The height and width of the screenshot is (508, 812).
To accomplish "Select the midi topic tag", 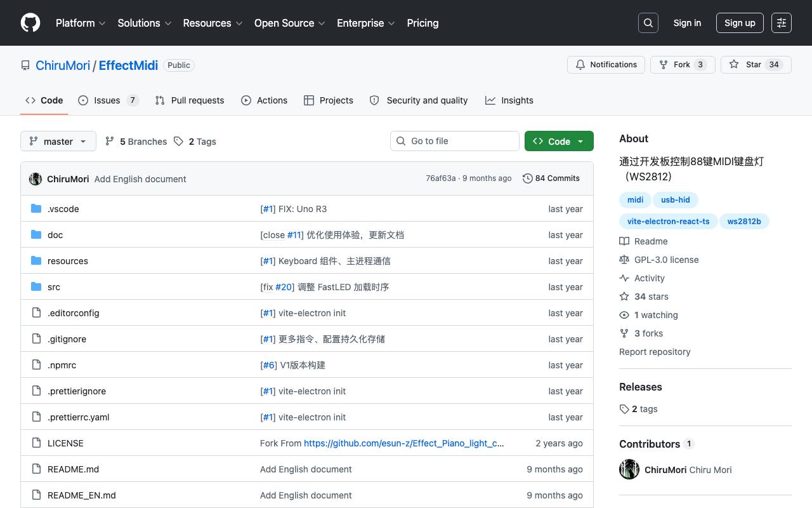I will click(x=635, y=200).
